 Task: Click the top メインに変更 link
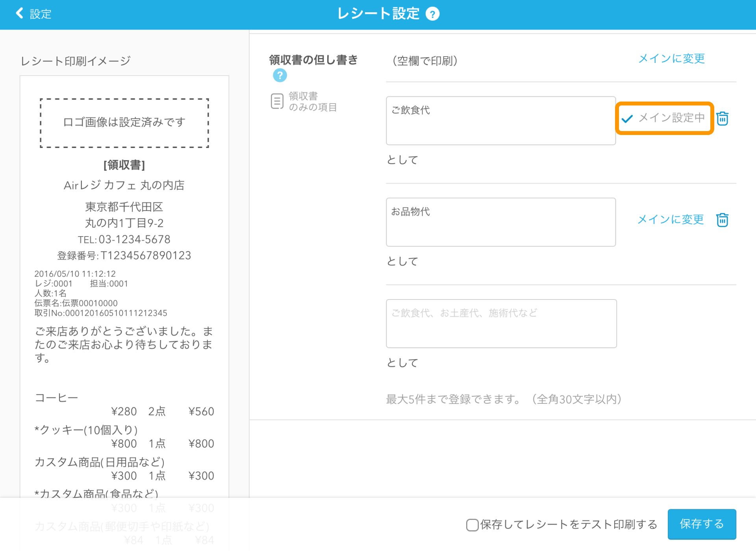tap(671, 59)
